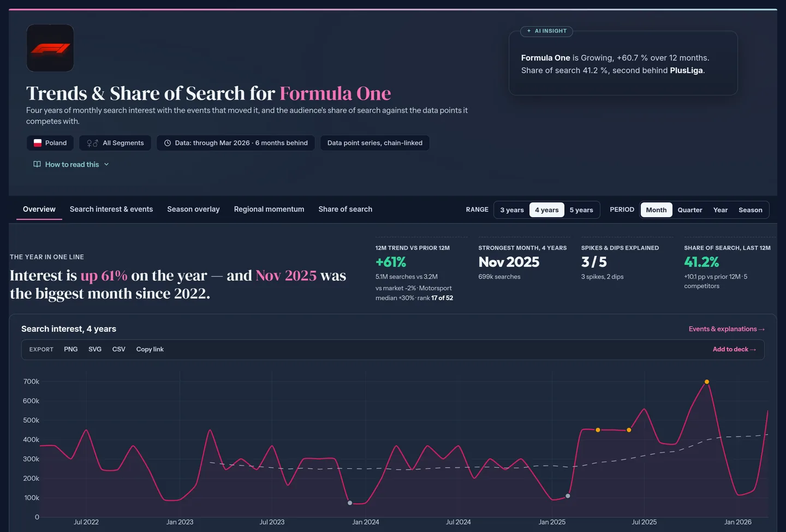Screen dimensions: 786x532
Task: Open the Season overlay tab
Action: 193,210
